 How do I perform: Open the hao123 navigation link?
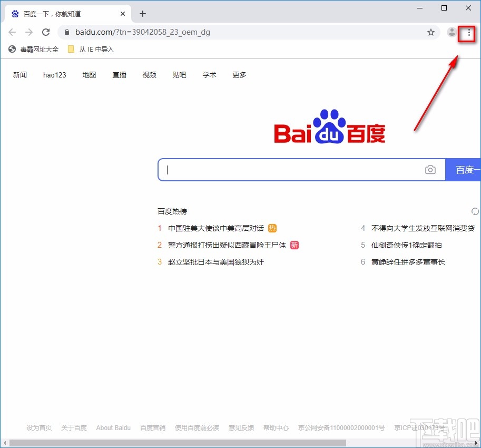pos(54,75)
